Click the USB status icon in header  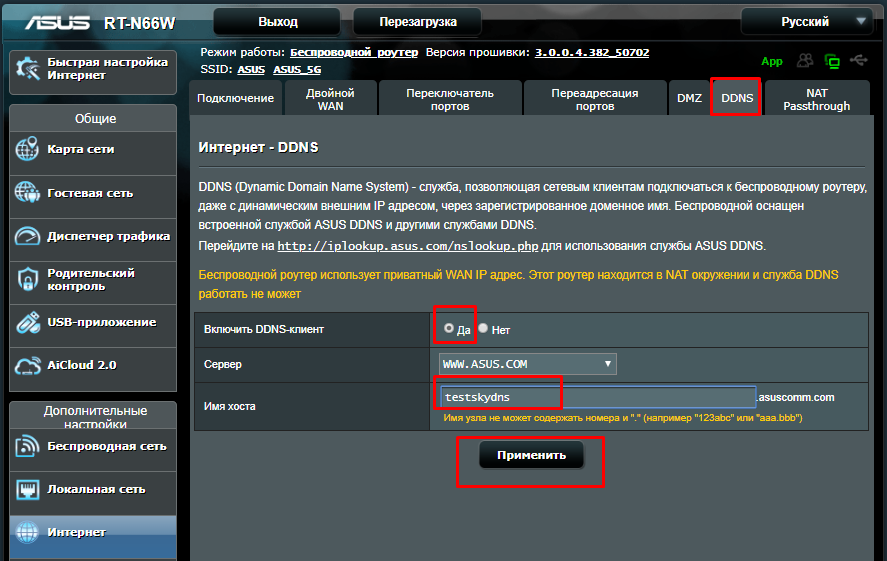point(860,61)
